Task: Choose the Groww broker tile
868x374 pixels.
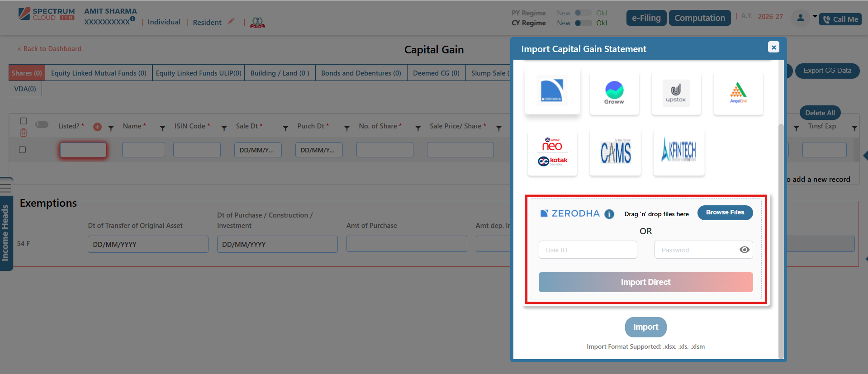Action: [614, 92]
